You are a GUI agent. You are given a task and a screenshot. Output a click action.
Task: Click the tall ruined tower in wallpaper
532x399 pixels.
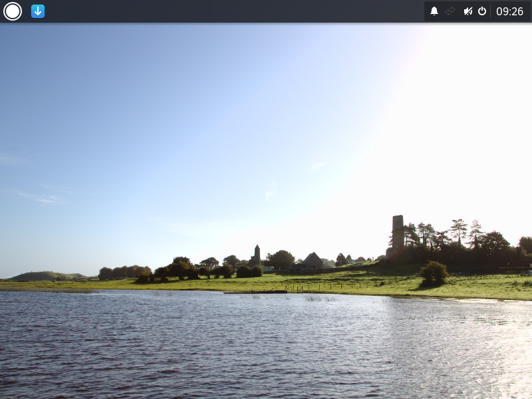pyautogui.click(x=397, y=233)
